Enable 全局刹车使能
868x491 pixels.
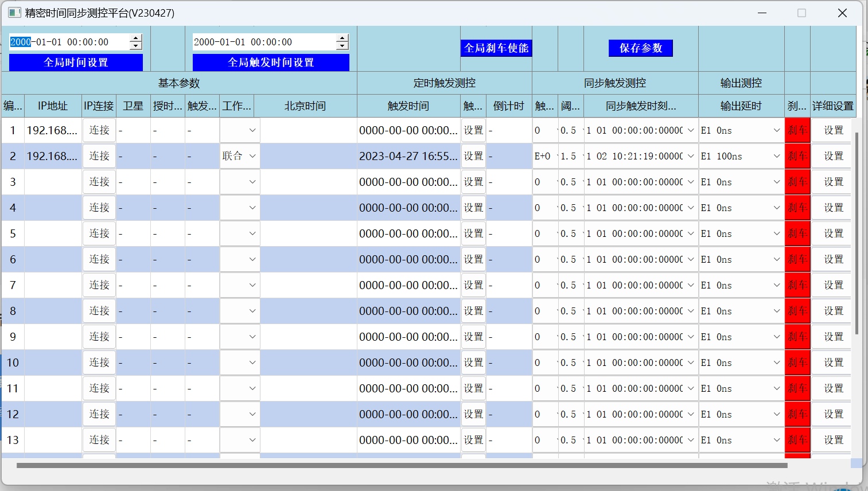[x=496, y=48]
